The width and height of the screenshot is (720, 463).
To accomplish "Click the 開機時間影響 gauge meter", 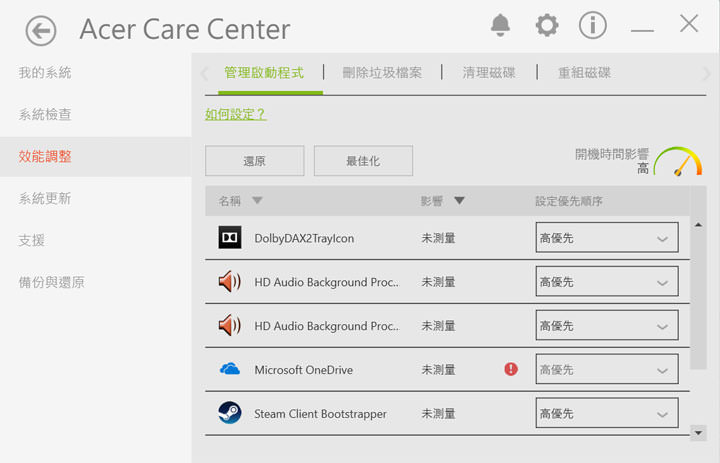I will pos(678,163).
